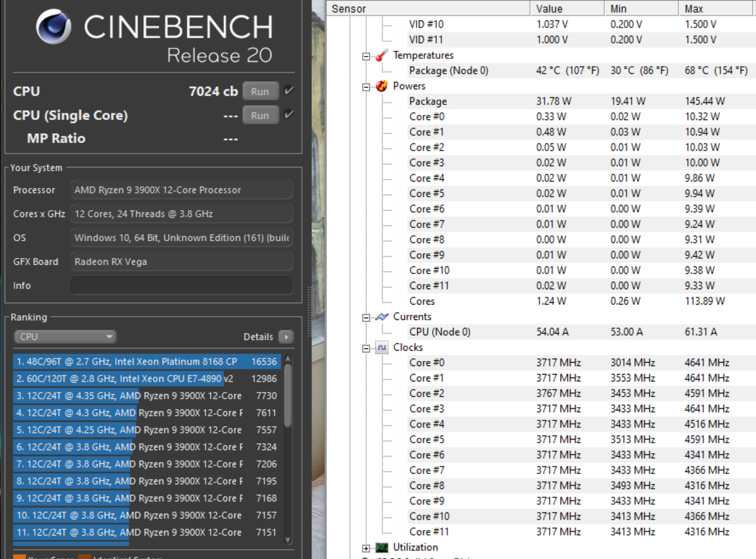Click the Utilization chip icon
This screenshot has width=756, height=559.
coord(382,548)
